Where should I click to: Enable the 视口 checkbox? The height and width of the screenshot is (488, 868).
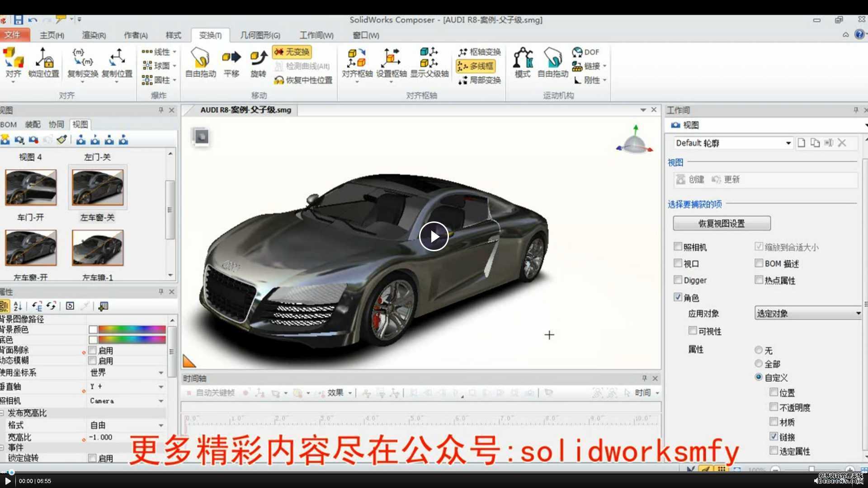[678, 263]
